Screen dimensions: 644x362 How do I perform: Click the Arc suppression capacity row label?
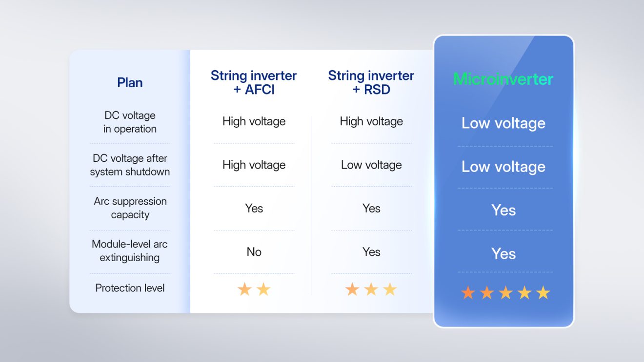(x=130, y=208)
